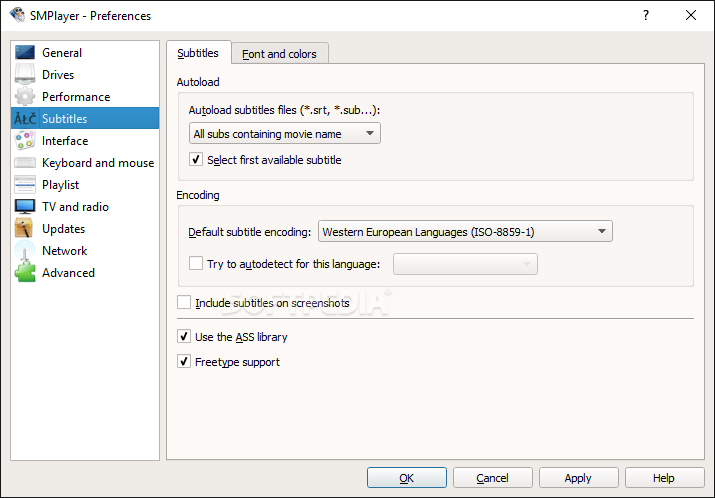
Task: Select Updates in the sidebar
Action: click(x=85, y=228)
